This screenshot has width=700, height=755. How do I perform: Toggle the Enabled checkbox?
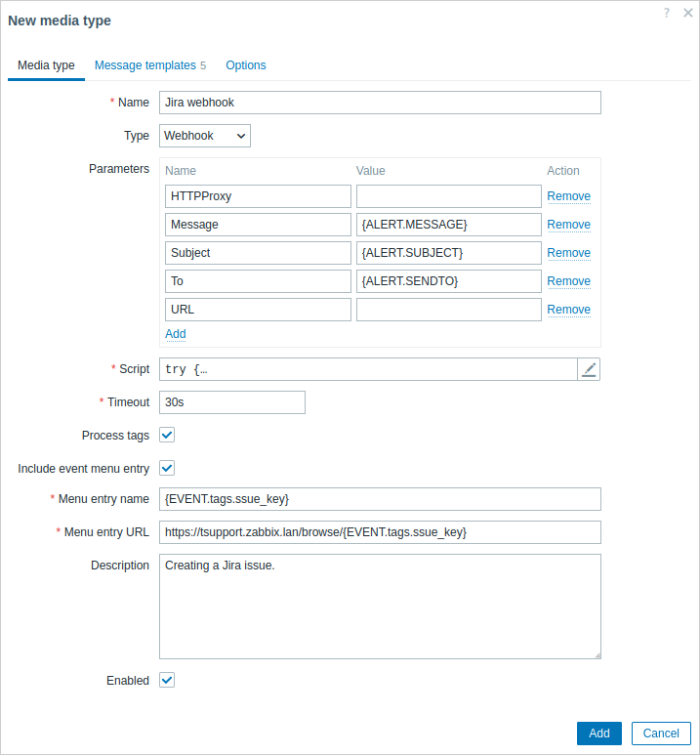tap(167, 680)
